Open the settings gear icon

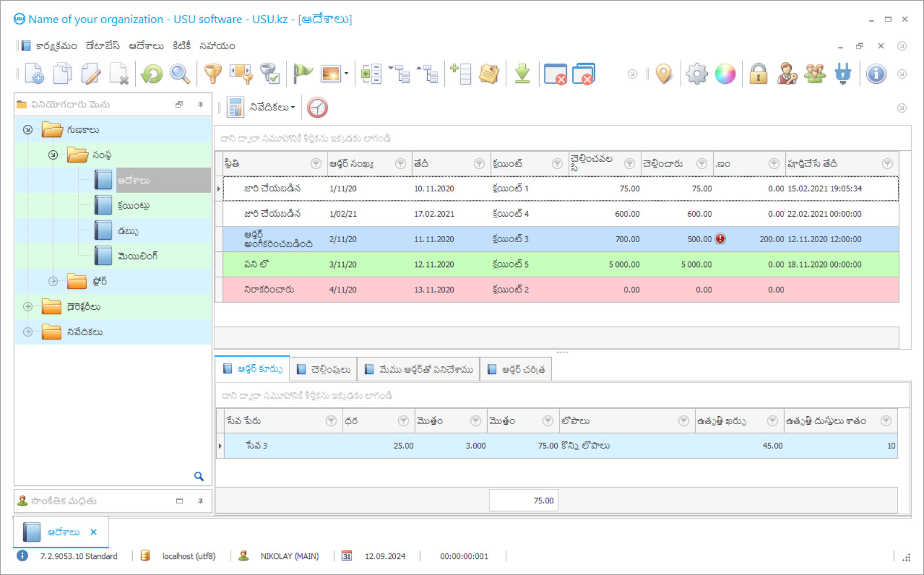click(697, 74)
